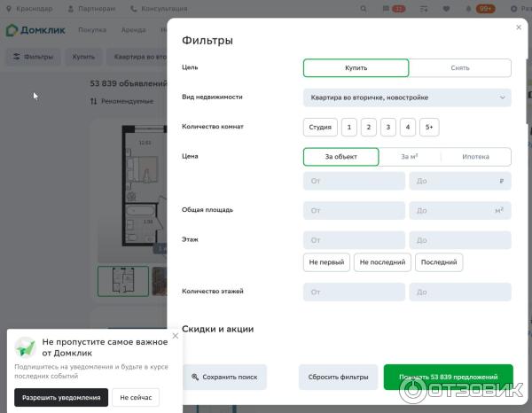Open the Купить filter chip in toolbar

[x=83, y=57]
